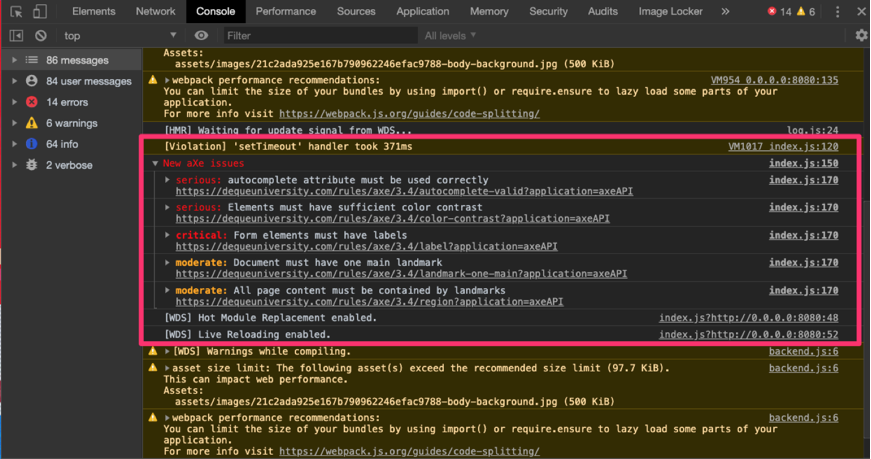The height and width of the screenshot is (459, 871).
Task: Open VM954 0.0.0.0:8080:135 source link
Action: 774,80
